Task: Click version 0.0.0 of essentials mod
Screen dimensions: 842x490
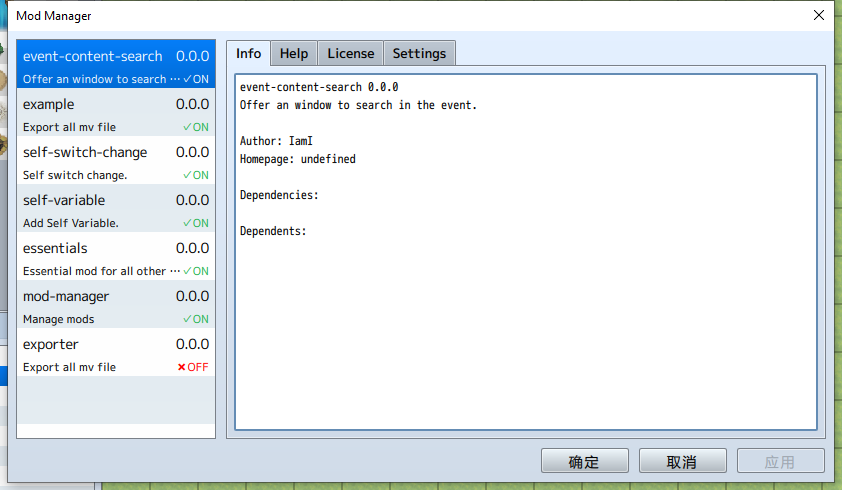Action: point(192,248)
